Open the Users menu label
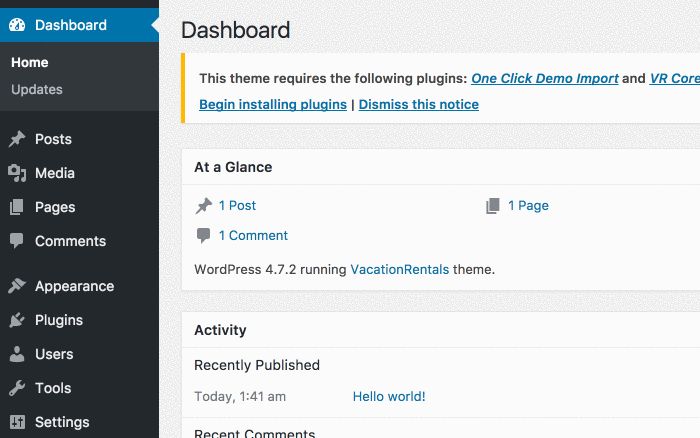The image size is (700, 438). point(54,354)
